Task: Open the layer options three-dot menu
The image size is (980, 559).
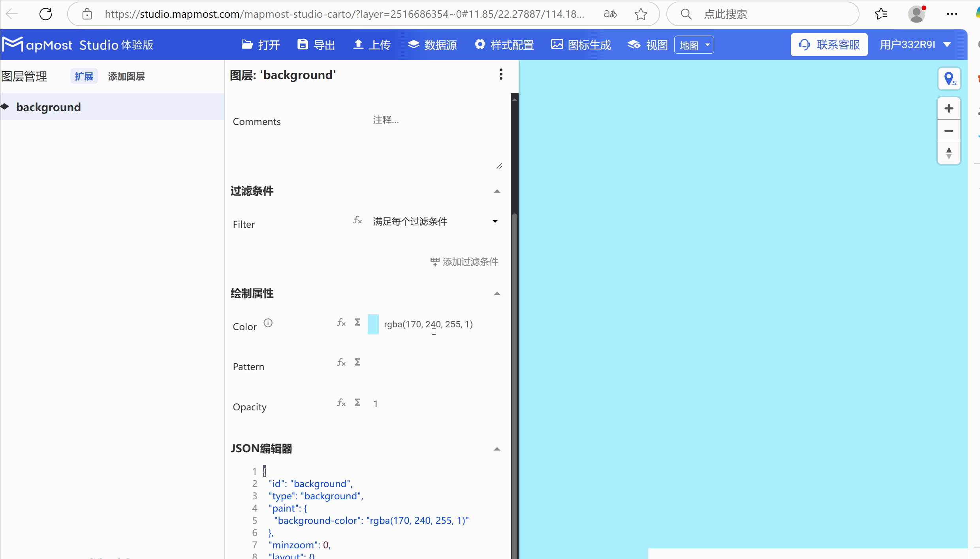Action: (500, 74)
